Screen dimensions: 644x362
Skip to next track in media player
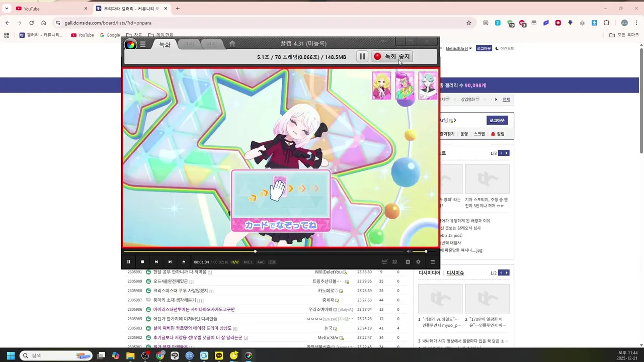170,262
